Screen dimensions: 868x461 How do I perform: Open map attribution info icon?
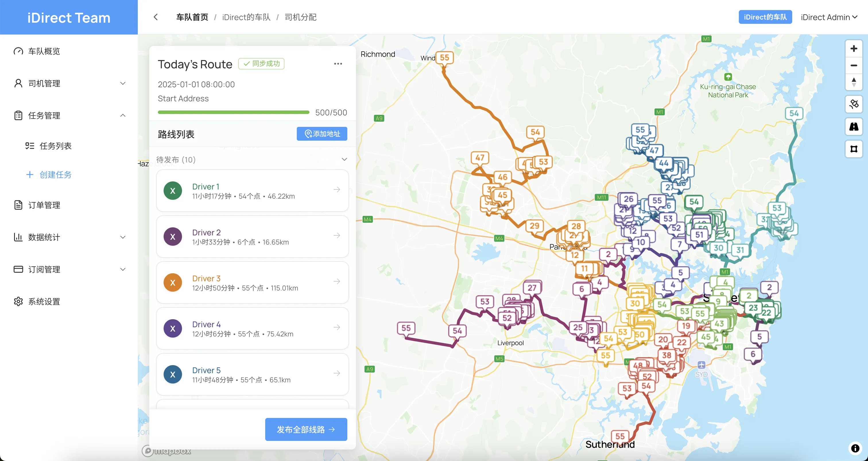click(x=855, y=448)
